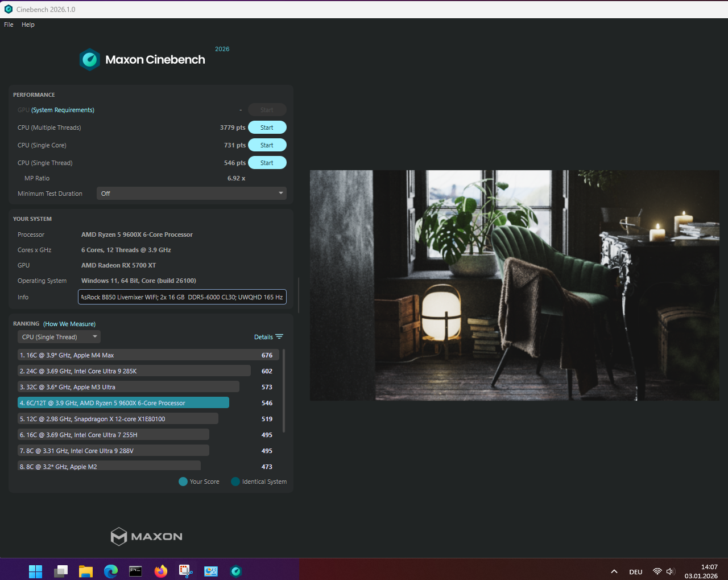
Task: Launch Firefox from the taskbar
Action: 161,571
